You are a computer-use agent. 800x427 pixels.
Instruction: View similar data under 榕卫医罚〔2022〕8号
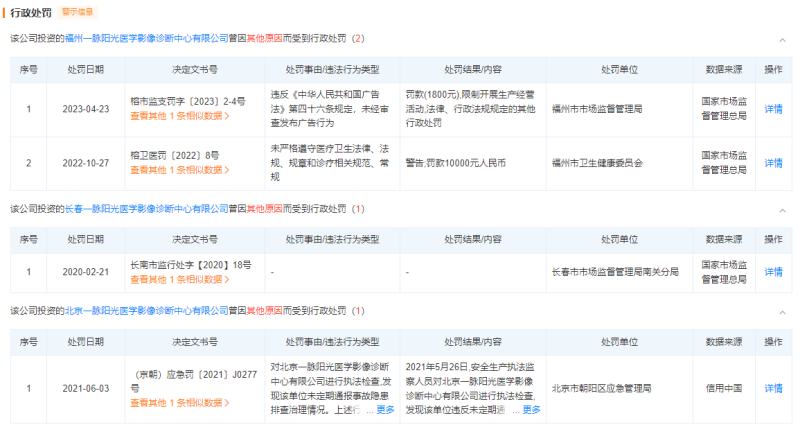pos(180,170)
